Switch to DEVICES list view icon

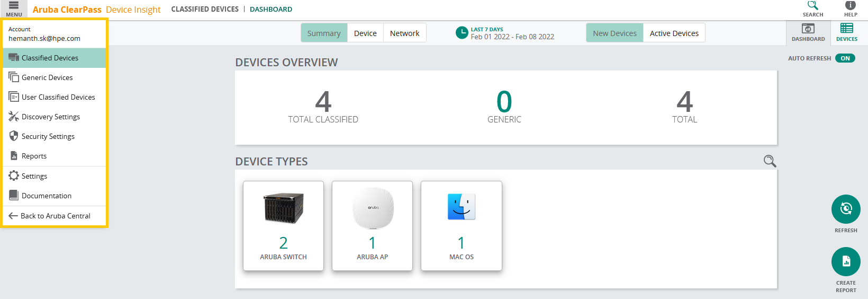(x=847, y=29)
